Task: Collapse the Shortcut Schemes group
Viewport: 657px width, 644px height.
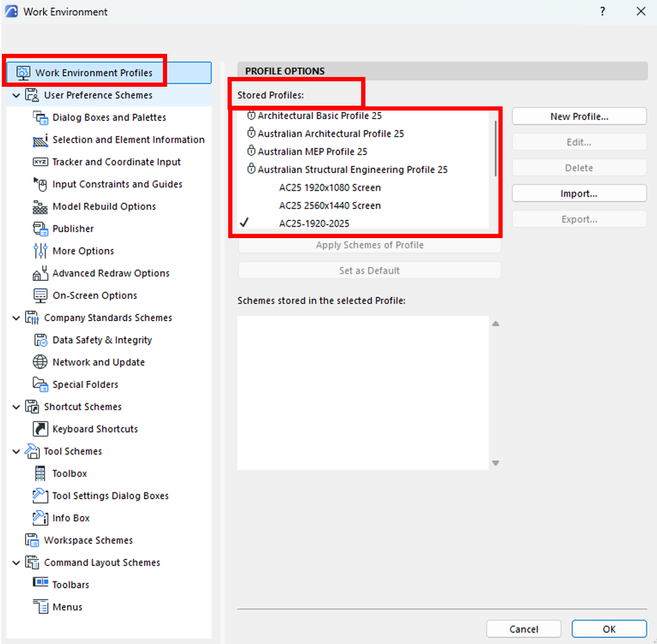Action: [16, 407]
